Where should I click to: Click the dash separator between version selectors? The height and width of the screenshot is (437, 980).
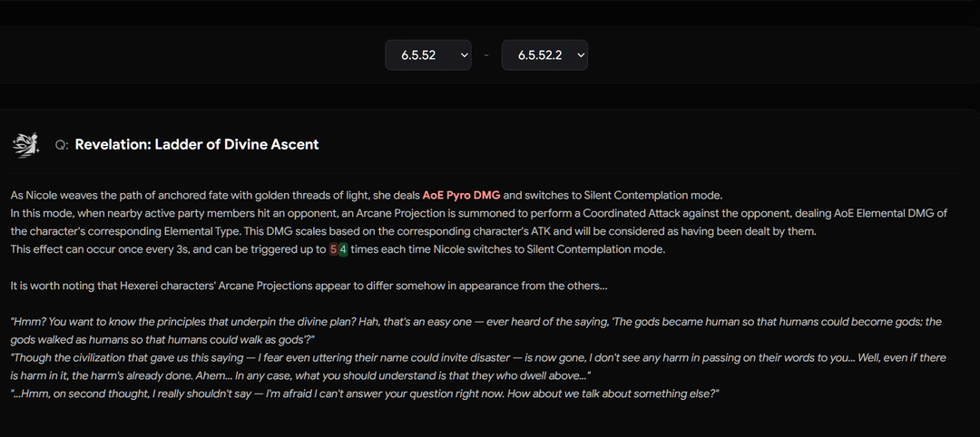click(x=486, y=55)
